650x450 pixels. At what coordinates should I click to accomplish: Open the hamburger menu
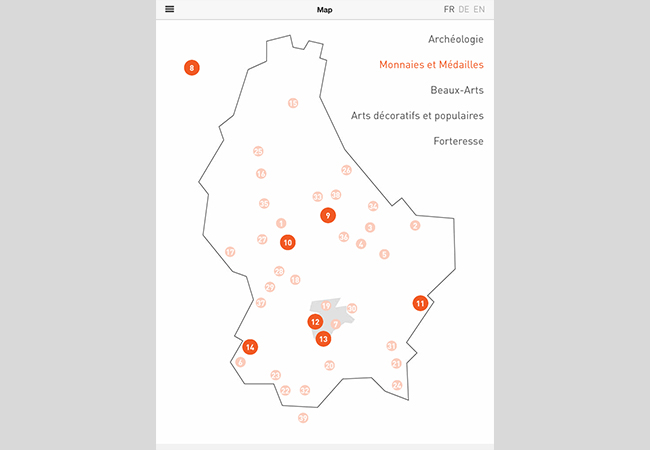point(170,9)
